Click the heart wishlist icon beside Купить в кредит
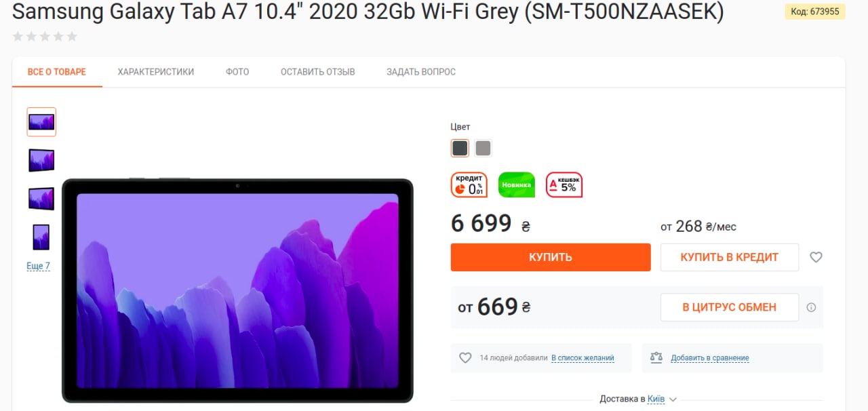This screenshot has height=411, width=868. coord(816,258)
